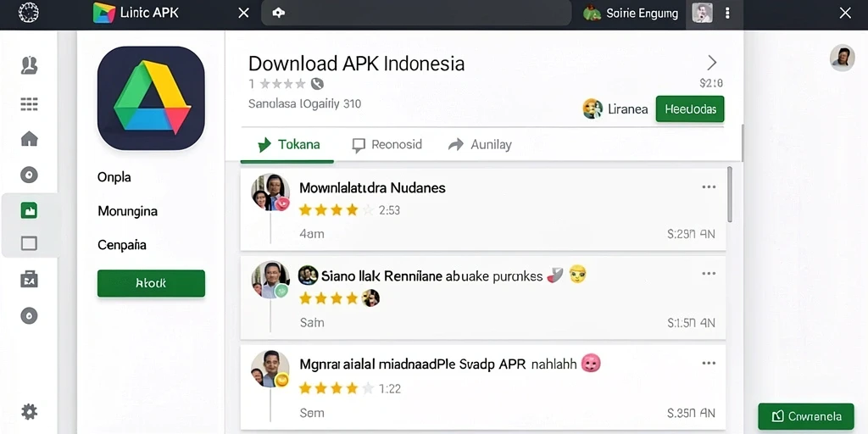Open options menu for Mgnrai aialal review
Screen dimensions: 868x434
coord(709,363)
